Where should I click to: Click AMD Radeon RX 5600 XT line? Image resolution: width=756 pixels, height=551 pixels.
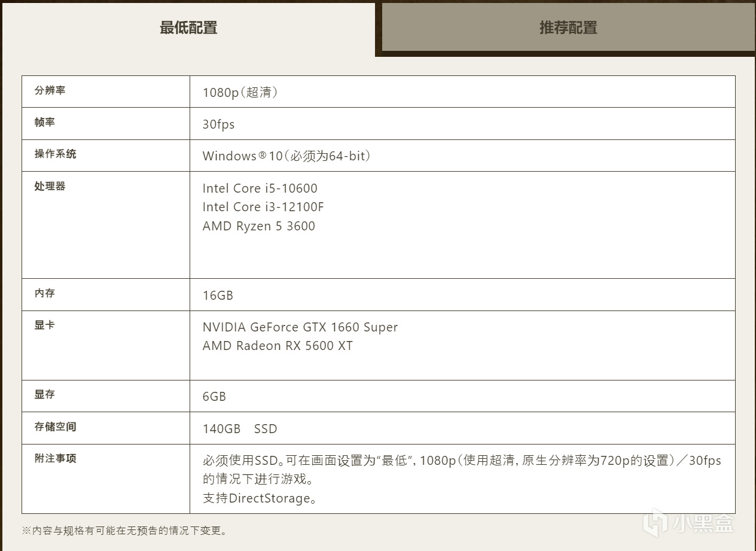(278, 346)
